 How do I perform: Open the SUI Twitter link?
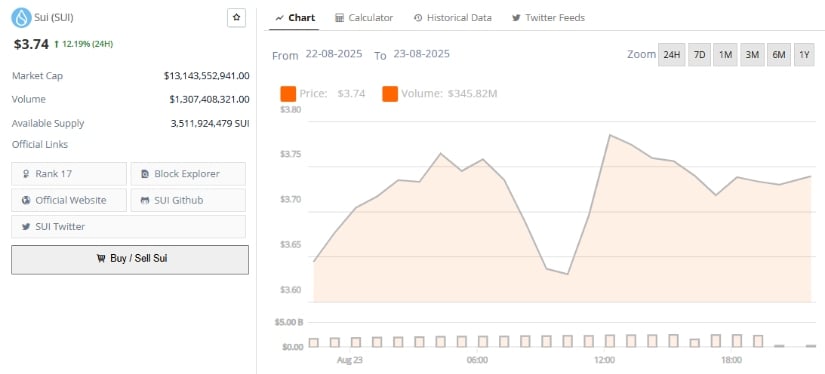tap(128, 227)
